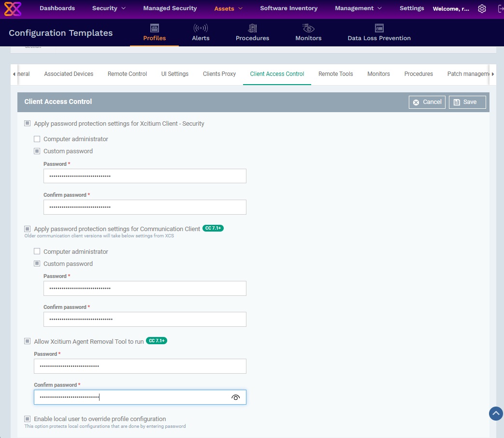
Task: Toggle password protection for Communication Client
Action: point(28,229)
